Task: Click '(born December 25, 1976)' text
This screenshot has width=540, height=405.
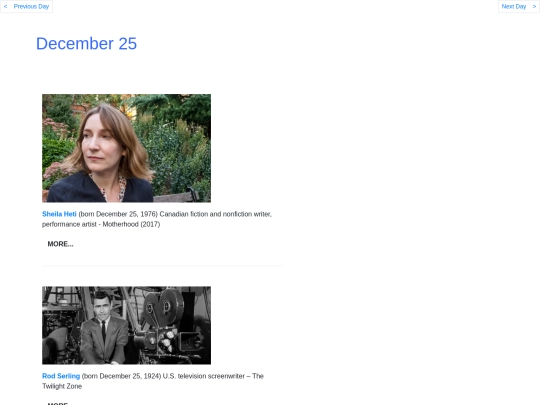Action: tap(118, 214)
